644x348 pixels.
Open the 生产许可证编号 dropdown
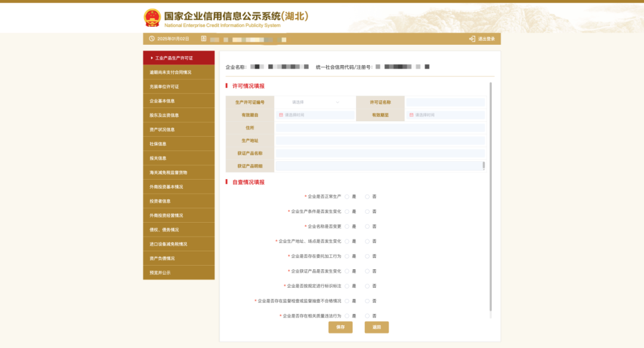click(x=315, y=103)
